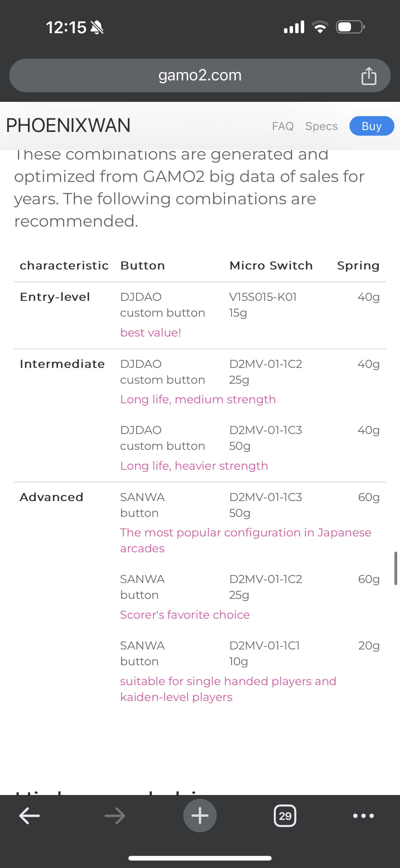Open the FAQ navigation link
Image resolution: width=400 pixels, height=868 pixels.
tap(283, 126)
